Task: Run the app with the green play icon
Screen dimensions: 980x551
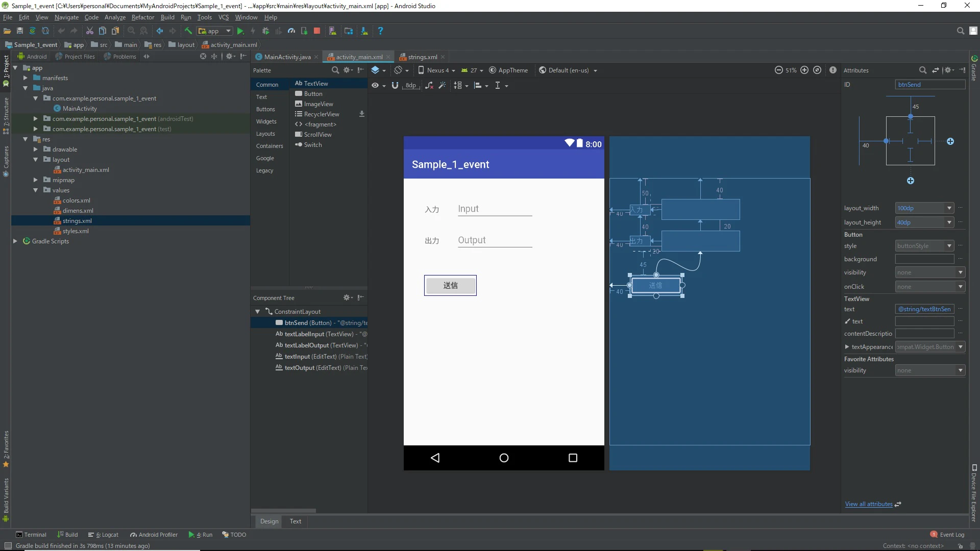Action: pyautogui.click(x=240, y=31)
